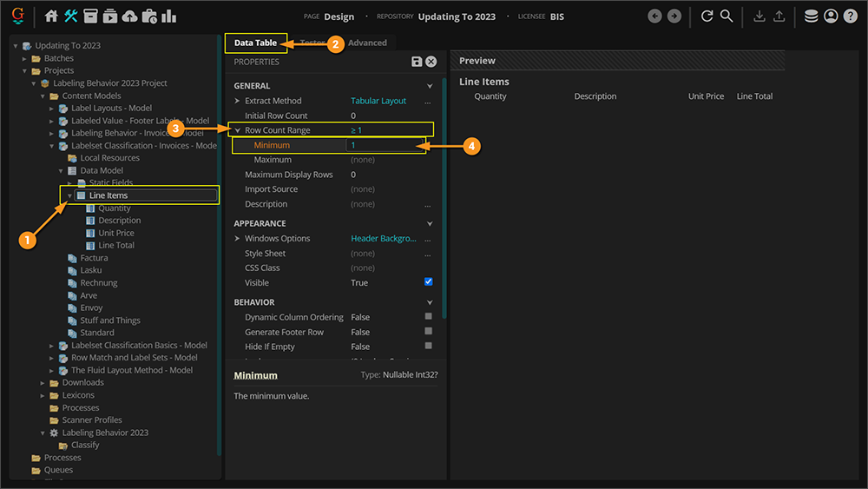Go to the Home page icon
The image size is (868, 489).
pyautogui.click(x=51, y=17)
